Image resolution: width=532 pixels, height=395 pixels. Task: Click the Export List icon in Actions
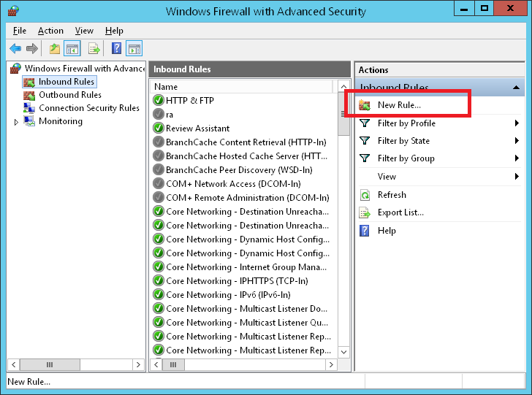pos(365,212)
